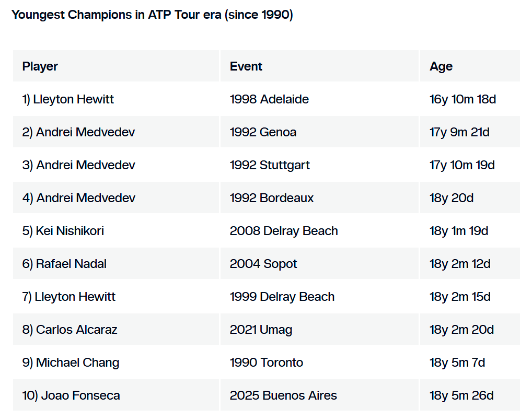Click the '2004 Sopot' event cell

coord(263,264)
